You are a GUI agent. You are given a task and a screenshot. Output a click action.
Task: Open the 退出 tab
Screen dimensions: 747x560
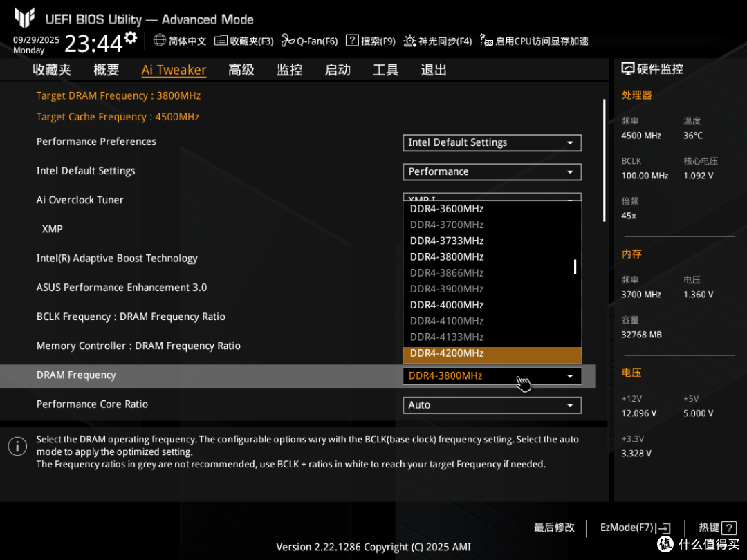[434, 70]
